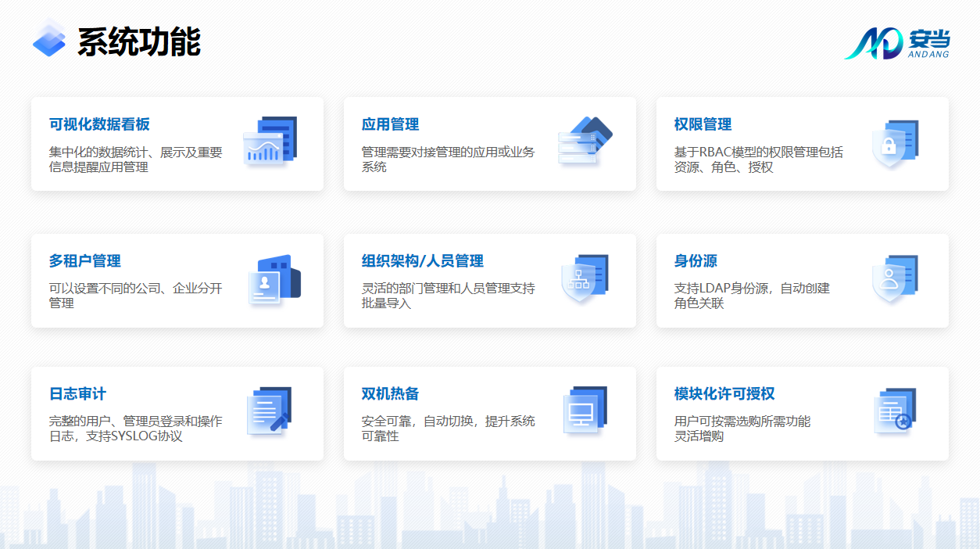Click the 权限管理 lock shield icon
The width and height of the screenshot is (980, 549).
894,143
